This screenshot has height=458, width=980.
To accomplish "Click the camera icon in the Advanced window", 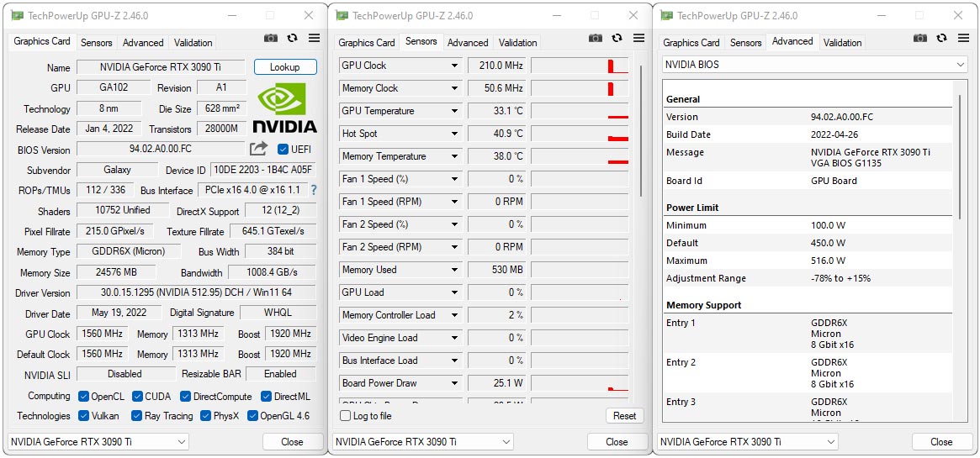I will tap(920, 38).
